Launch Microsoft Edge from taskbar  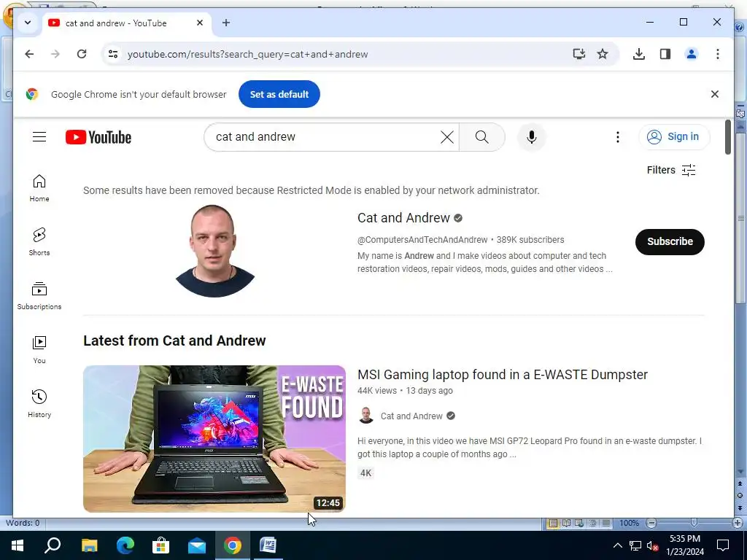click(125, 545)
